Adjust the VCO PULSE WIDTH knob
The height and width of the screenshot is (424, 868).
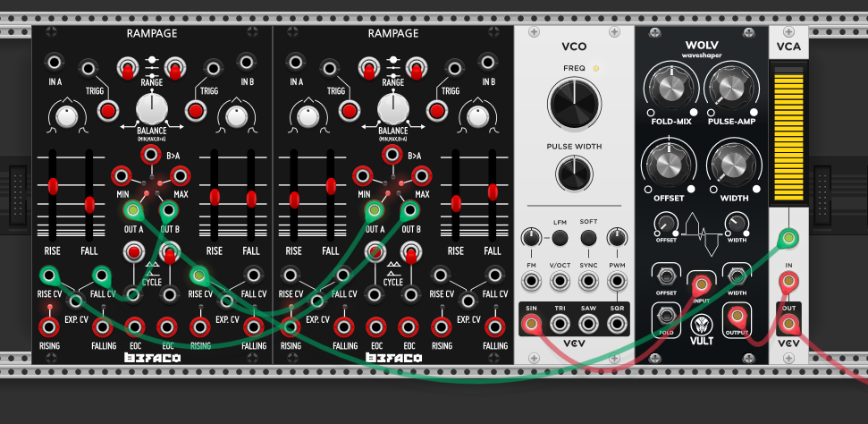coord(574,173)
